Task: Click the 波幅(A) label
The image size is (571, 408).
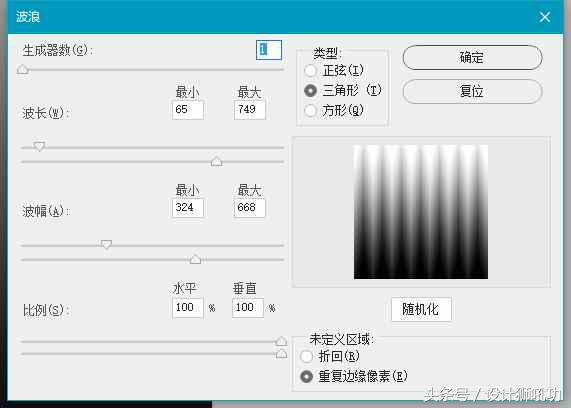Action: coord(46,211)
